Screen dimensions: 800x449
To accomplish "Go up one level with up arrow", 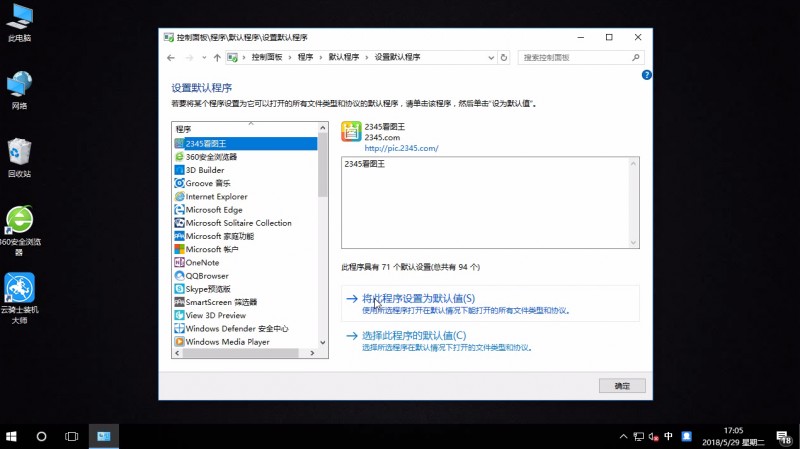I will (x=217, y=58).
